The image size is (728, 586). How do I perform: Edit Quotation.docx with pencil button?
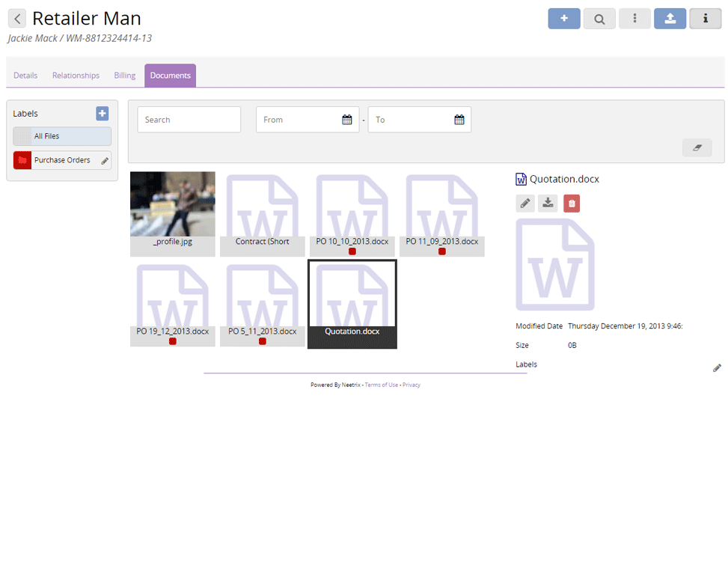point(525,204)
